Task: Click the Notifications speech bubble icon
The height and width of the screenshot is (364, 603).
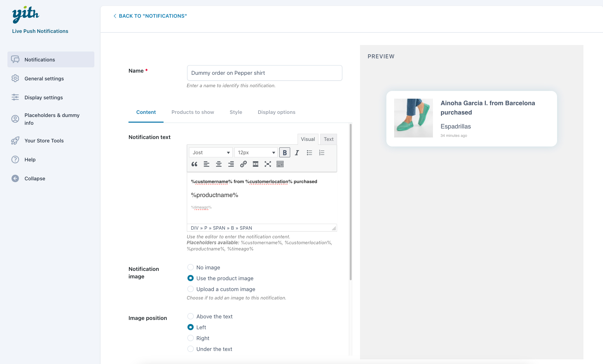Action: (15, 59)
